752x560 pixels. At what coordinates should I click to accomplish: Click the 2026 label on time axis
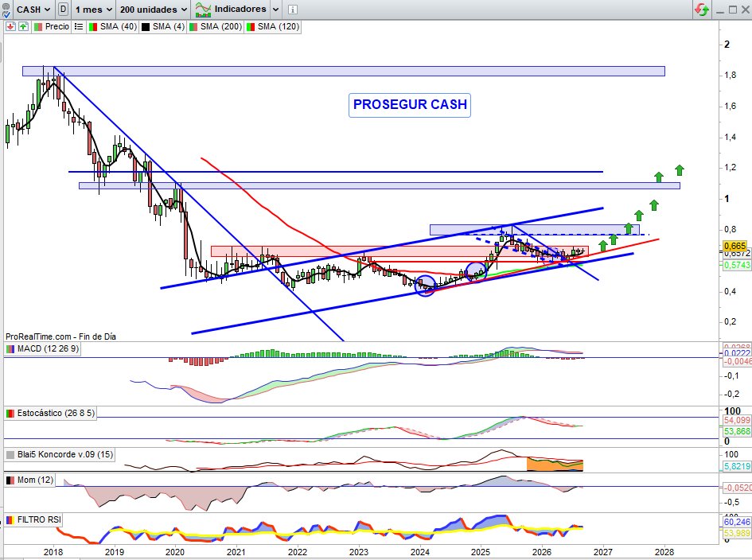pos(542,552)
